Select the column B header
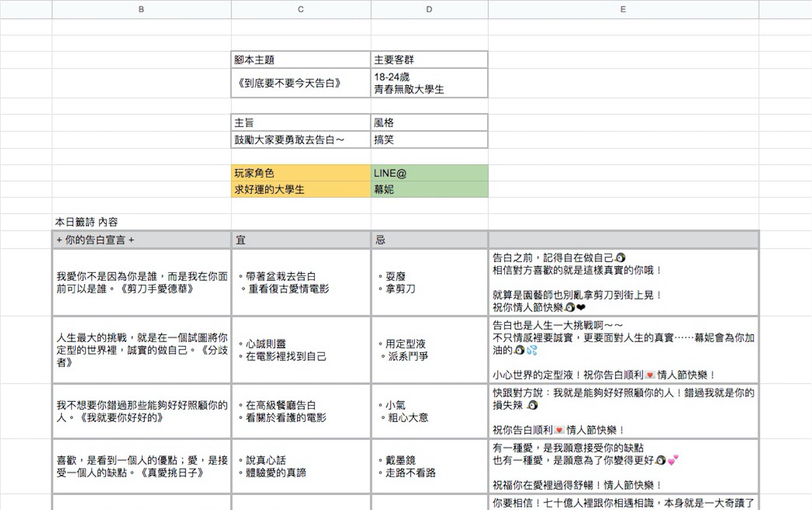The image size is (812, 510). [x=141, y=9]
